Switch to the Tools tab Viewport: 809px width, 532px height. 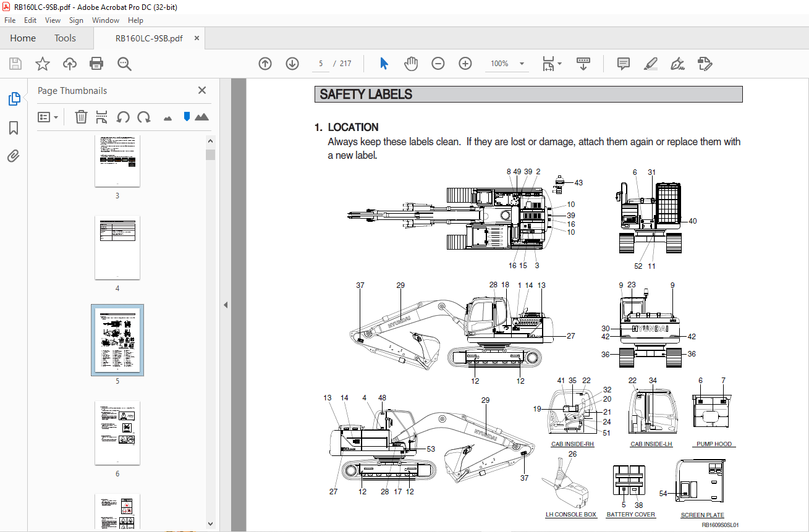point(65,38)
